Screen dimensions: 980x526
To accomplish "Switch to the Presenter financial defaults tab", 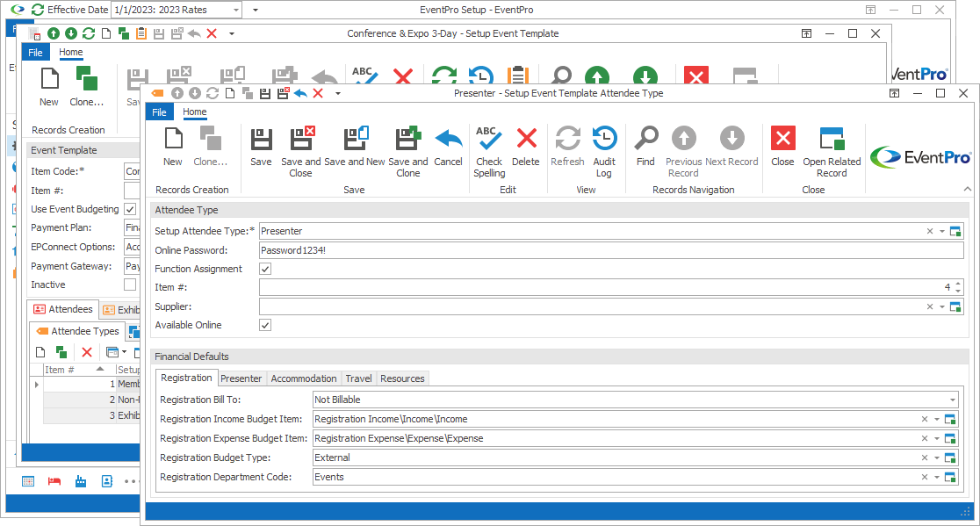I will pyautogui.click(x=241, y=378).
